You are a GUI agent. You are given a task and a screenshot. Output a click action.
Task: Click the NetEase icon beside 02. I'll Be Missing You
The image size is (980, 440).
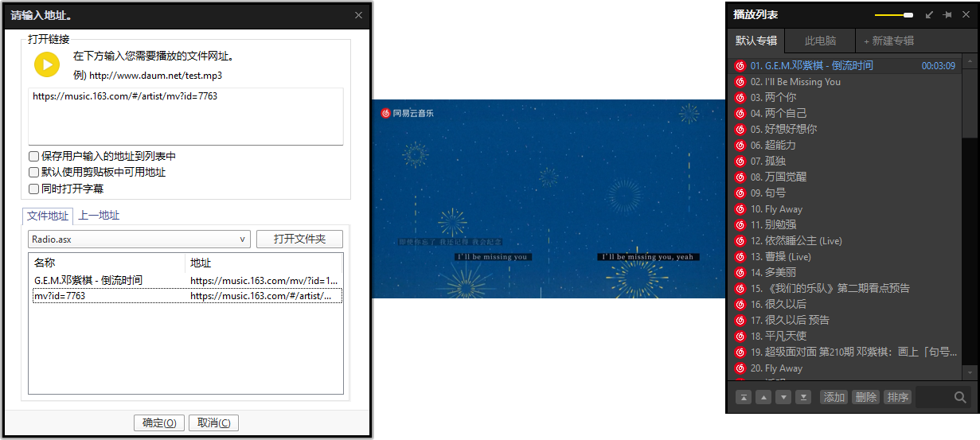[x=740, y=82]
